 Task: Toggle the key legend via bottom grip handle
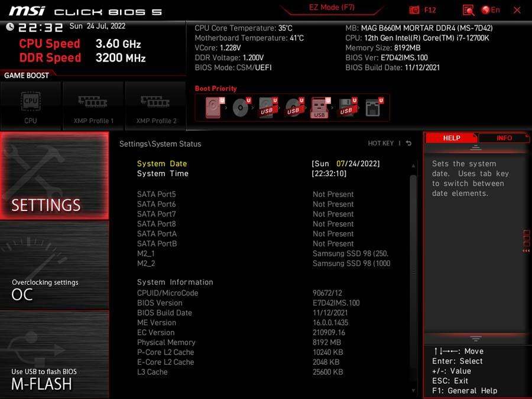476,339
